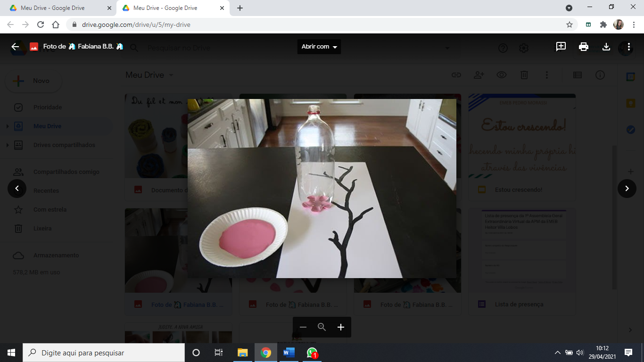Open more actions menu in preview header
The image size is (644, 362).
629,47
